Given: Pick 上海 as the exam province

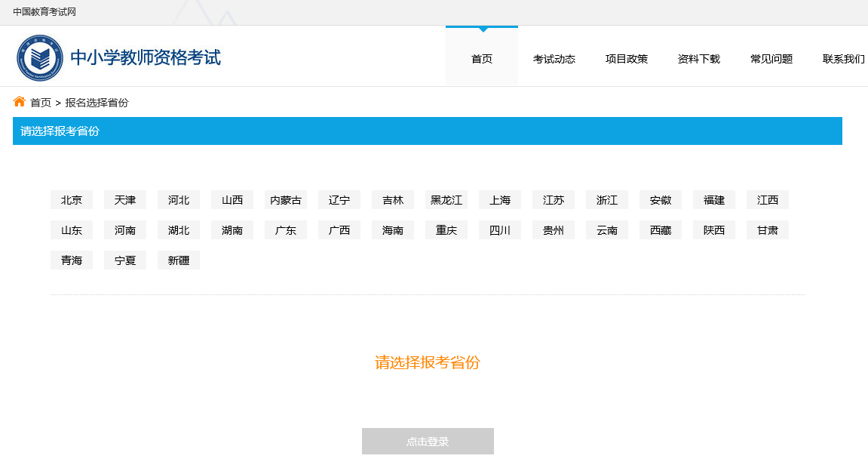Looking at the screenshot, I should pos(500,200).
